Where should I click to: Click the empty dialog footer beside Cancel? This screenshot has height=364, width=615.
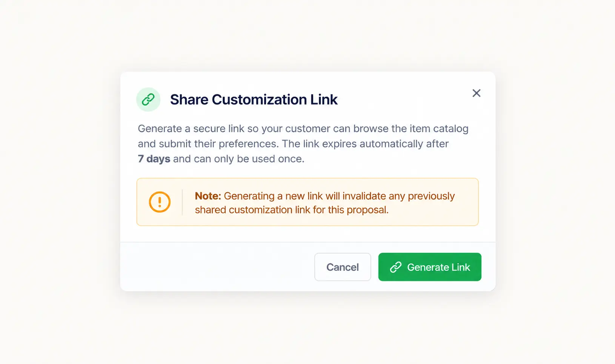tap(217, 267)
